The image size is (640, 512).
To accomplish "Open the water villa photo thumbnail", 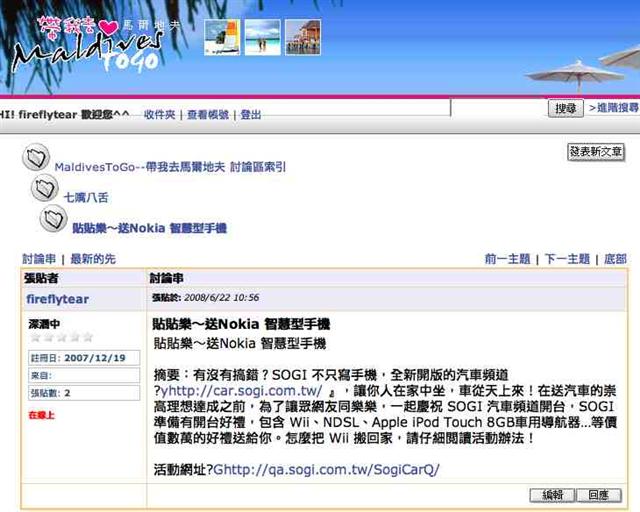I will click(x=303, y=37).
